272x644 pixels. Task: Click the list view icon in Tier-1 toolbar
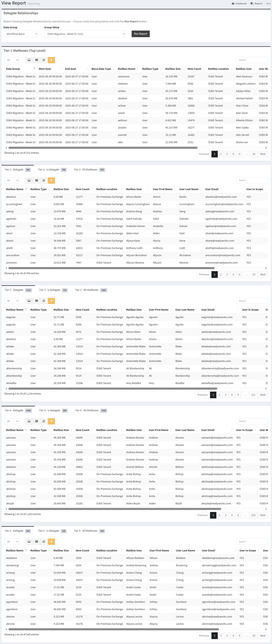pos(36,60)
